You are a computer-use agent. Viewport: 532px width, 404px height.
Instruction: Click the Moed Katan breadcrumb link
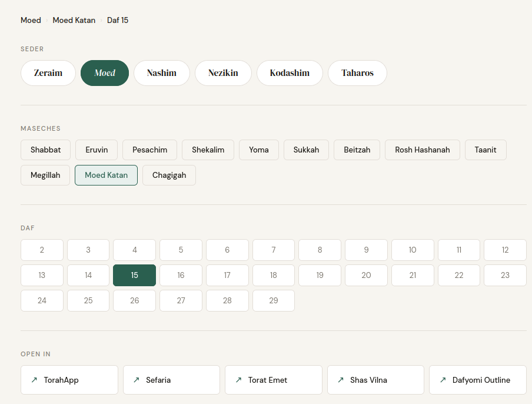pos(74,20)
